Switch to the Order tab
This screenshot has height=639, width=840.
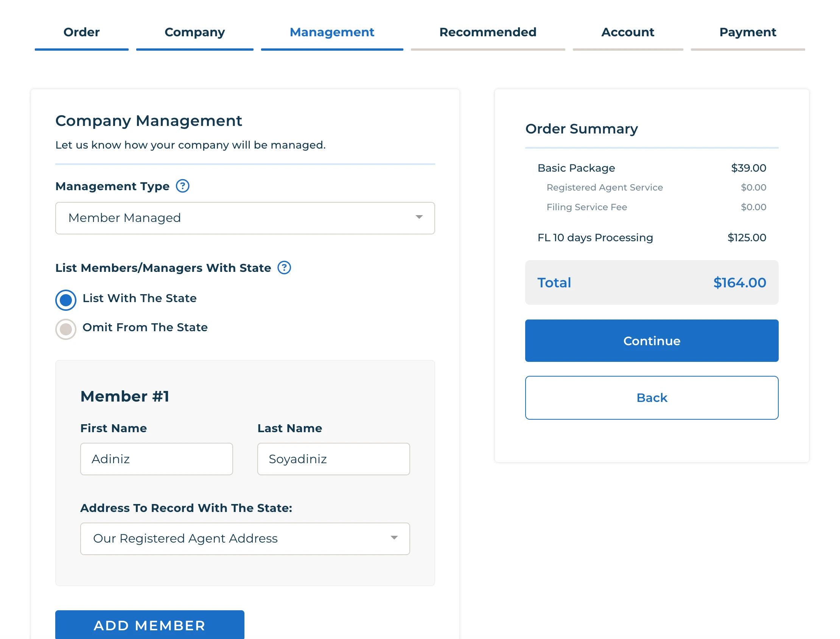tap(81, 33)
